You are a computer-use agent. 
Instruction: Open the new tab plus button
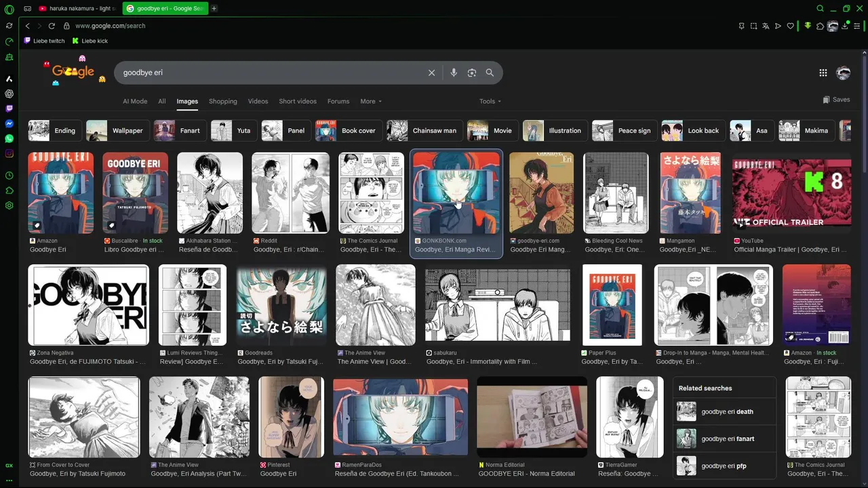(x=214, y=9)
